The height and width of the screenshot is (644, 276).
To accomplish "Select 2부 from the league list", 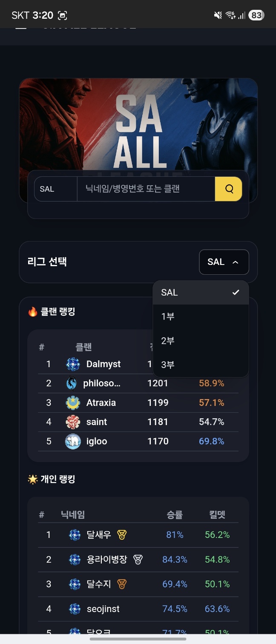I will tap(200, 341).
